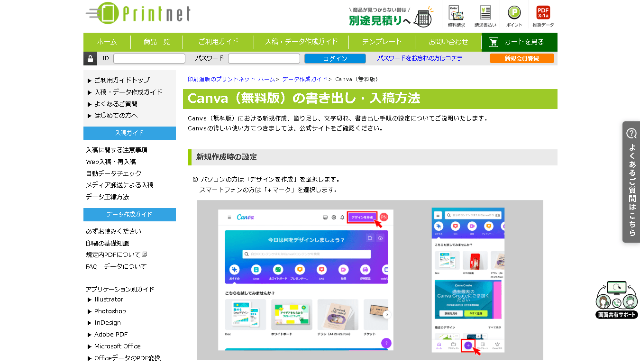Expand Adobe PDF application guide
Screen dimensions: 640x364
[110, 335]
